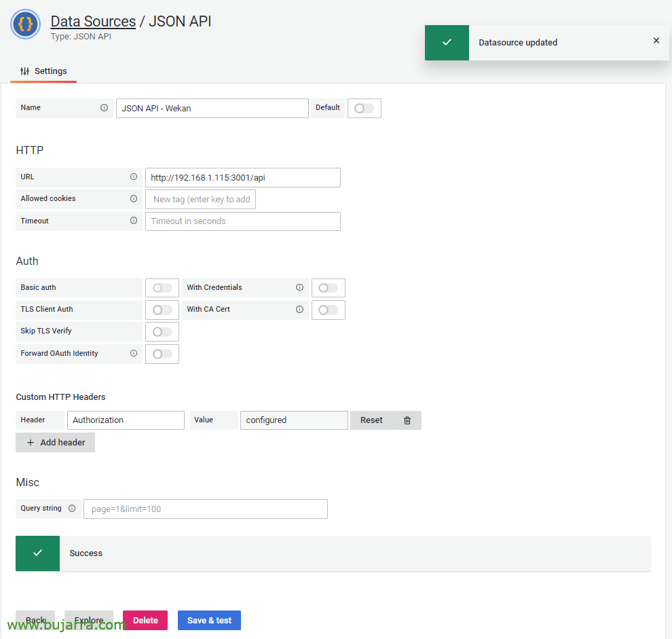672x639 pixels.
Task: Enable the Basic auth toggle
Action: (162, 288)
